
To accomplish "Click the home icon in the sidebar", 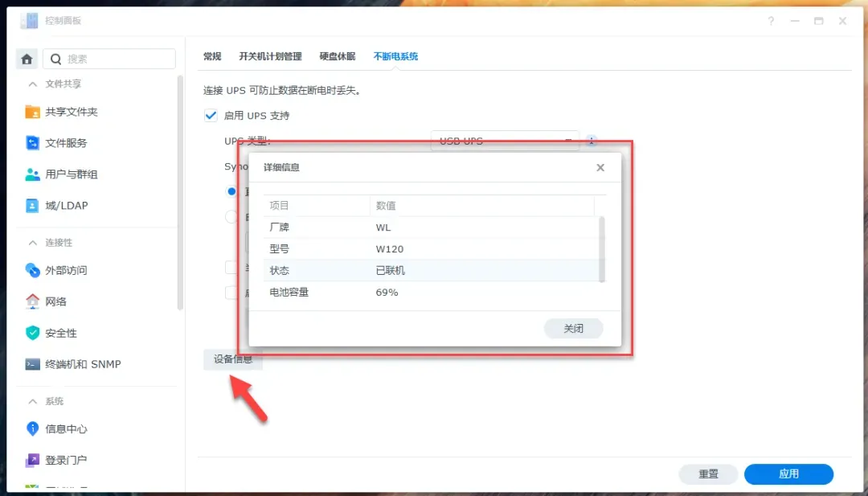I will 27,59.
